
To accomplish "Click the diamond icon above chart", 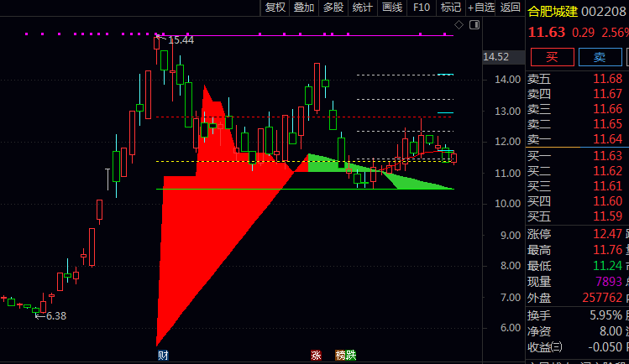I will (x=459, y=25).
